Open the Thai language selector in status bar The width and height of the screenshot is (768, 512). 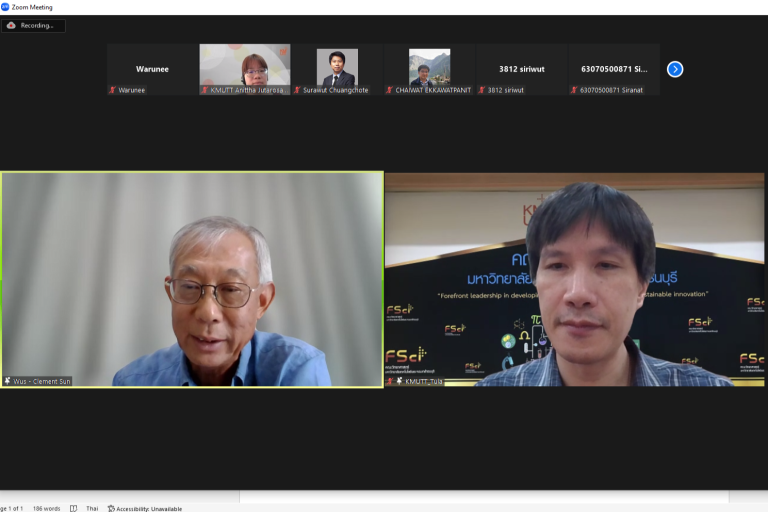click(92, 508)
